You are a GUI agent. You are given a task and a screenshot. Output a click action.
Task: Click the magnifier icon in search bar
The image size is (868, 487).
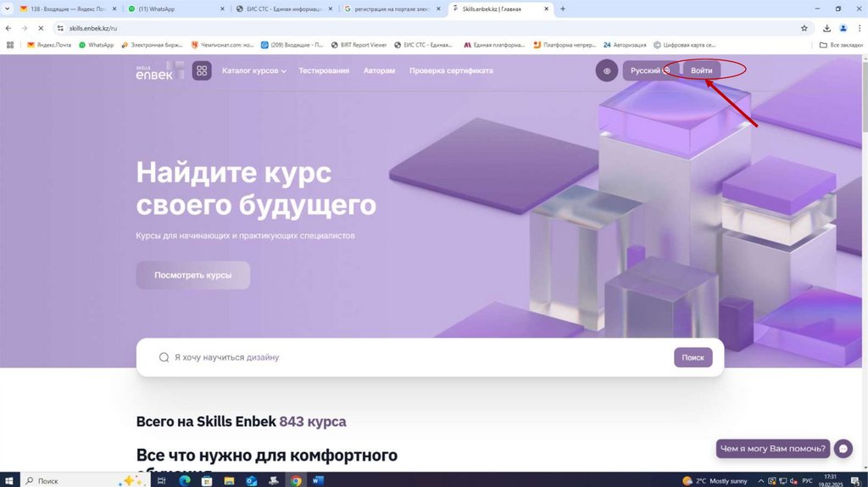[164, 357]
